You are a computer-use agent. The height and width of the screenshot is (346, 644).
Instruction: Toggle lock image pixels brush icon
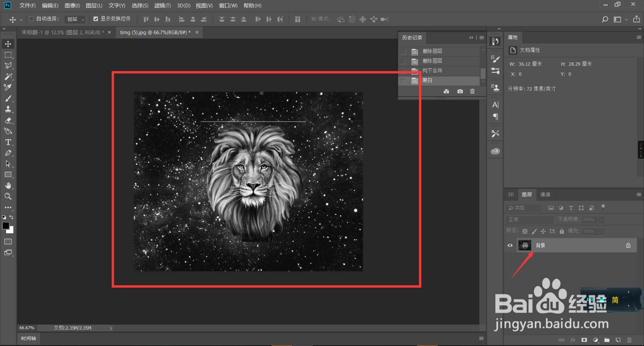click(x=534, y=231)
